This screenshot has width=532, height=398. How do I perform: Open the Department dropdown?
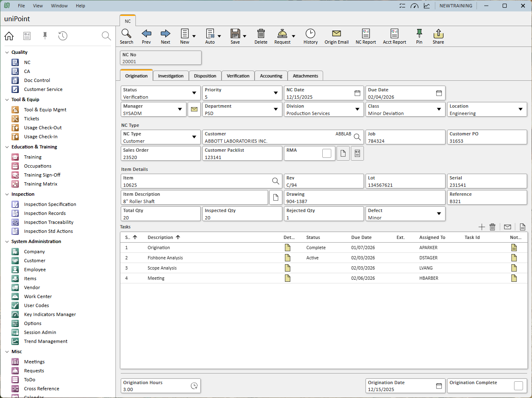(276, 109)
